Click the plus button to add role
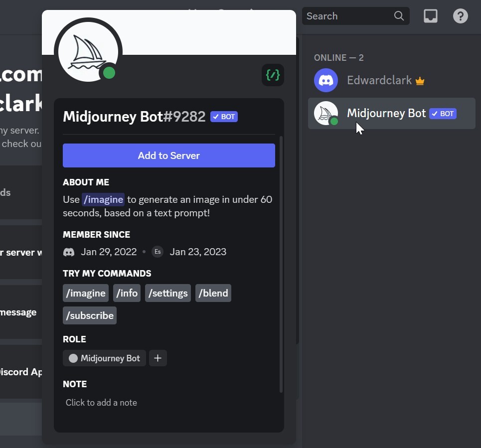The height and width of the screenshot is (448, 481). coord(158,358)
